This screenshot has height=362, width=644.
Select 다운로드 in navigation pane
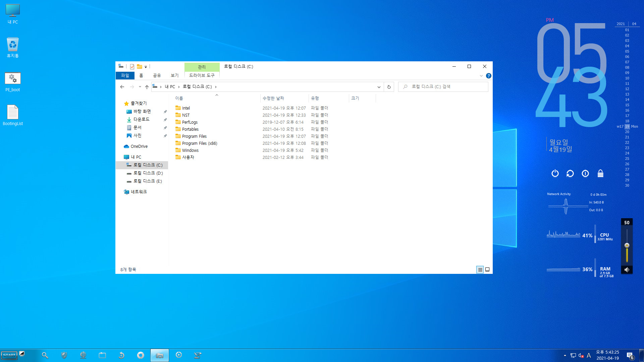[141, 120]
